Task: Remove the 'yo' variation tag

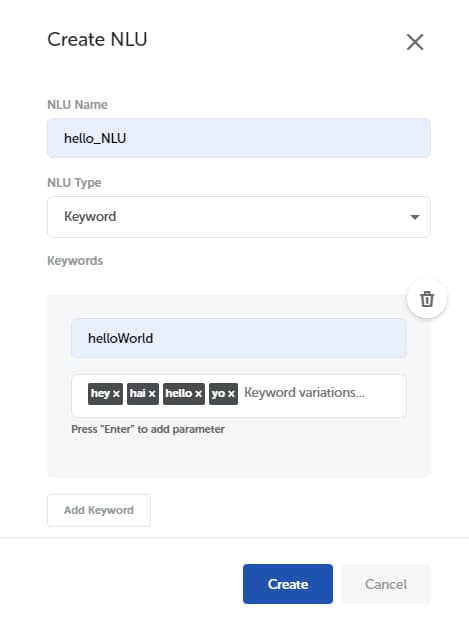Action: [231, 394]
